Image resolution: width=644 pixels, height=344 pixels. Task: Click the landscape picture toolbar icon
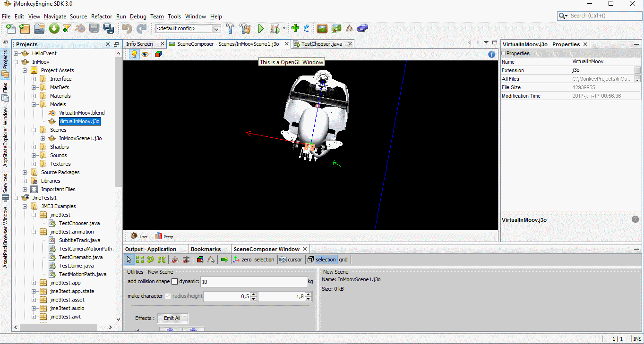322,28
